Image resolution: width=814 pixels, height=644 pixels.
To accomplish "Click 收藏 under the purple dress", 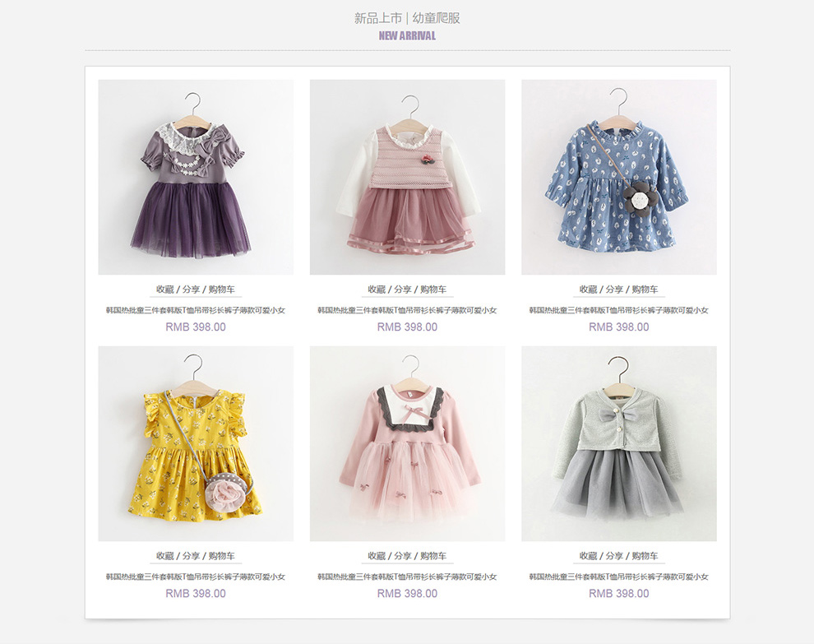I will pyautogui.click(x=165, y=290).
